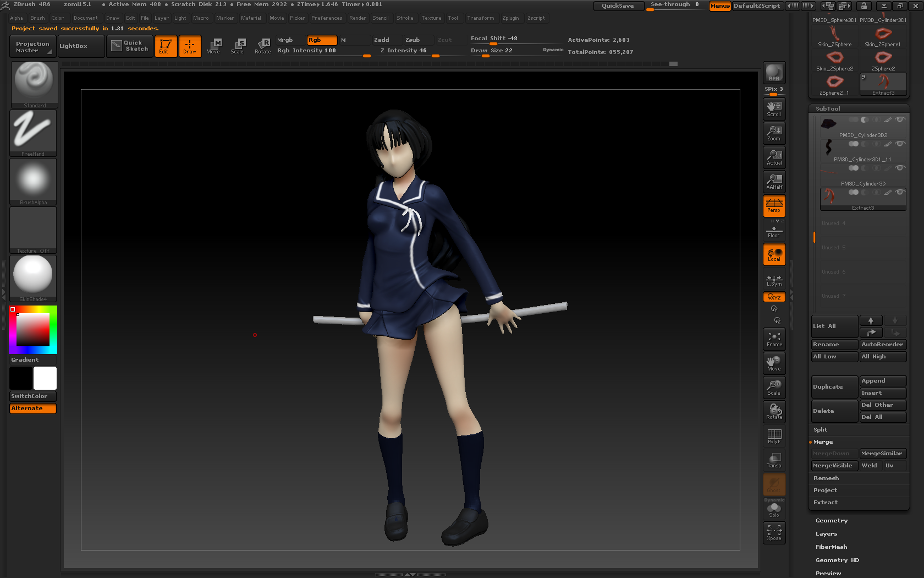The height and width of the screenshot is (578, 924).
Task: Expand the FiberMesh subpalette
Action: point(831,547)
